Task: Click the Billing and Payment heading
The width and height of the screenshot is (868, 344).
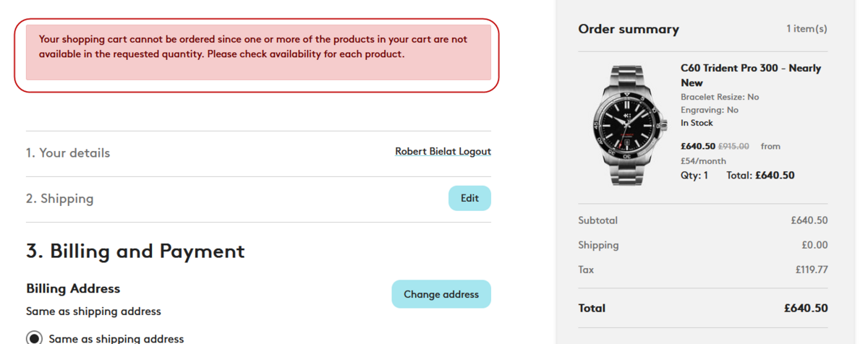Action: 135,251
